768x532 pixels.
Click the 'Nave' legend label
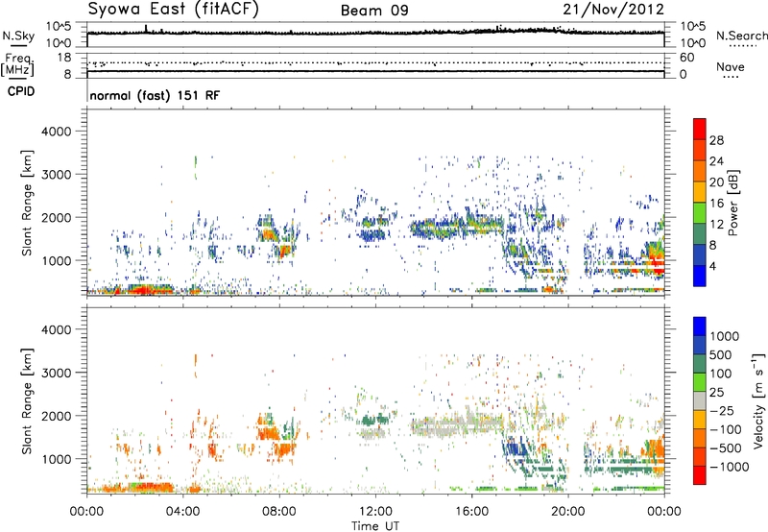pos(731,67)
